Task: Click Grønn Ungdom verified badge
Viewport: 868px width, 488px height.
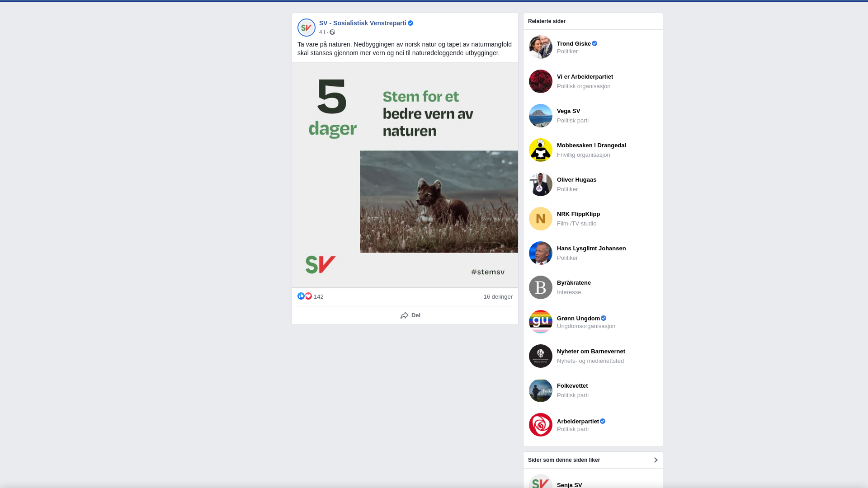Action: (x=604, y=318)
